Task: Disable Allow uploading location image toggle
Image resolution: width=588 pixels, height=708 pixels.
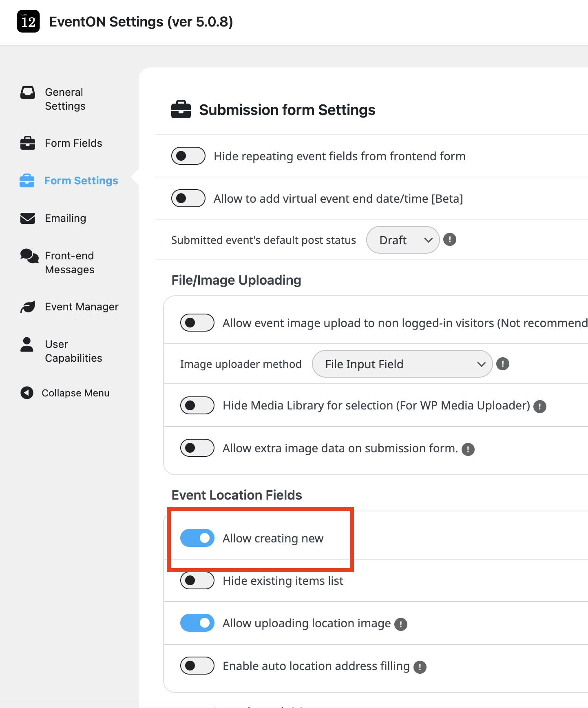Action: tap(197, 623)
